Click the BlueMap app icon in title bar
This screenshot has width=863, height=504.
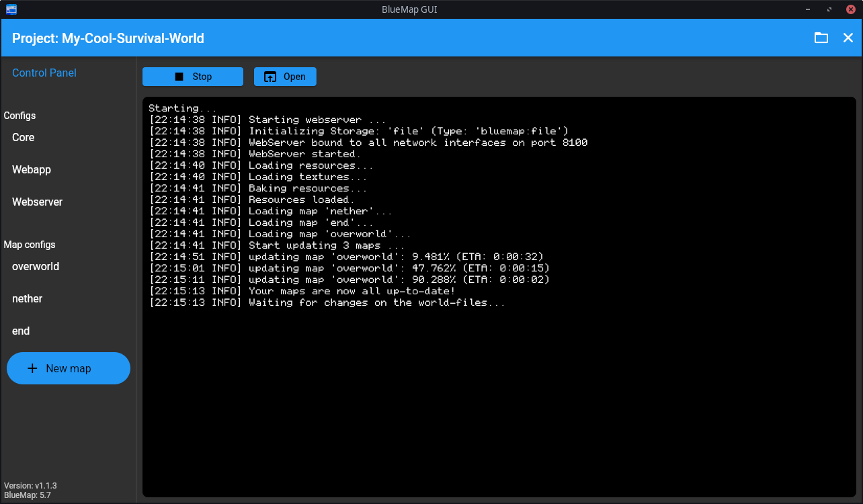(11, 9)
